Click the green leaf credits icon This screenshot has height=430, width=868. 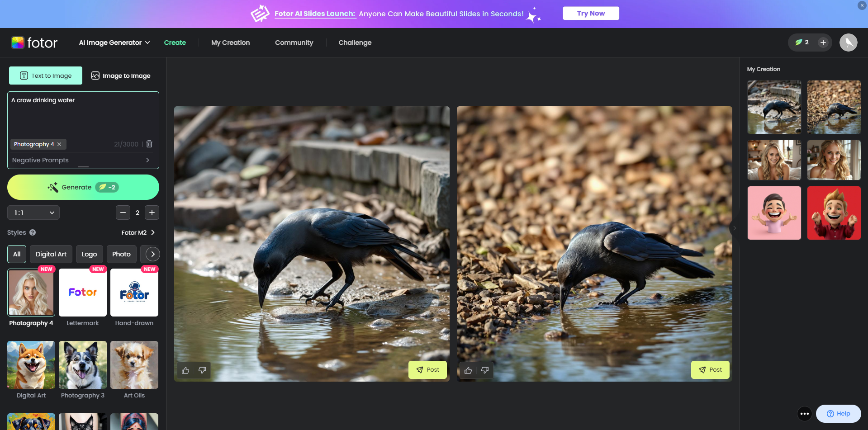(x=799, y=43)
